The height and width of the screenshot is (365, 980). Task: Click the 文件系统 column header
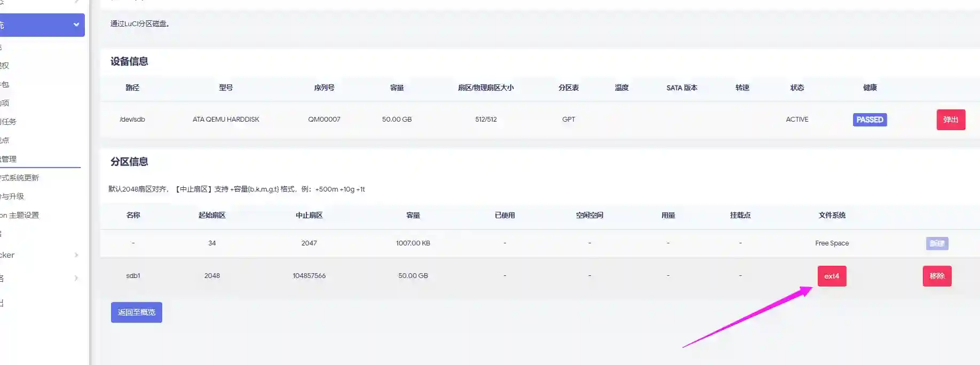click(x=832, y=215)
